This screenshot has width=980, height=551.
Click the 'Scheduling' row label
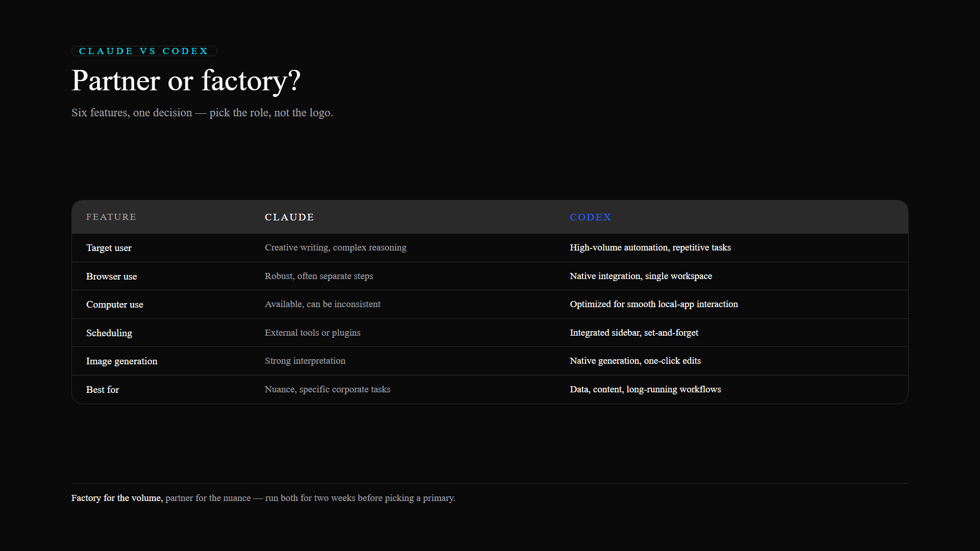tap(109, 333)
